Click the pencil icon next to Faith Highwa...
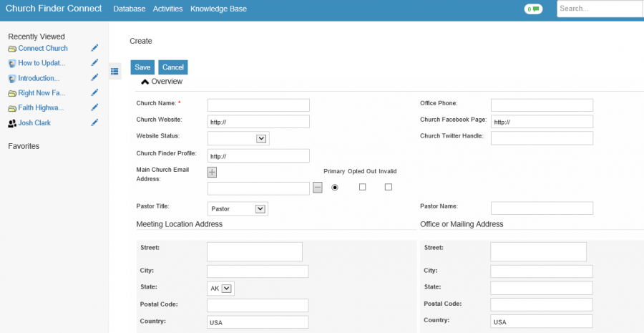The width and height of the screenshot is (644, 333). pos(95,107)
